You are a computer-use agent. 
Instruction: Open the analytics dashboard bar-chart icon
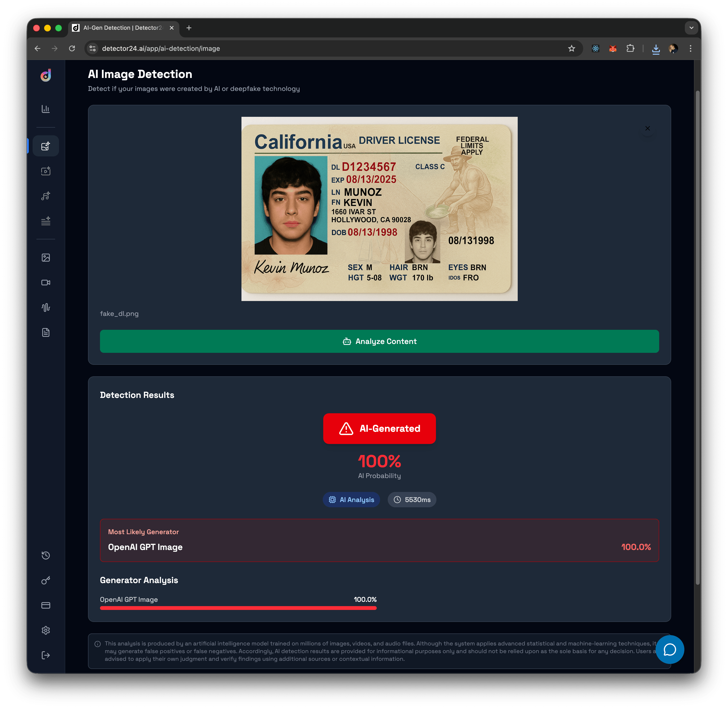(45, 109)
